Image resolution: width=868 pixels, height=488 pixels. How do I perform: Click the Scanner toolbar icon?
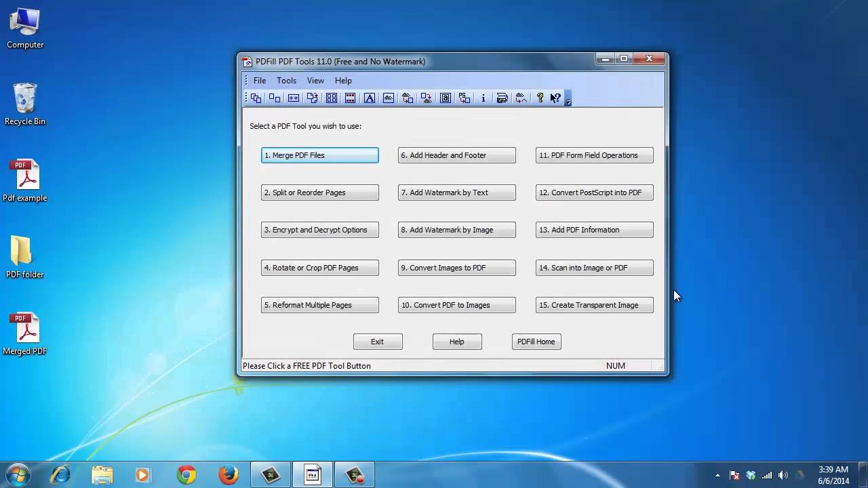tap(502, 98)
